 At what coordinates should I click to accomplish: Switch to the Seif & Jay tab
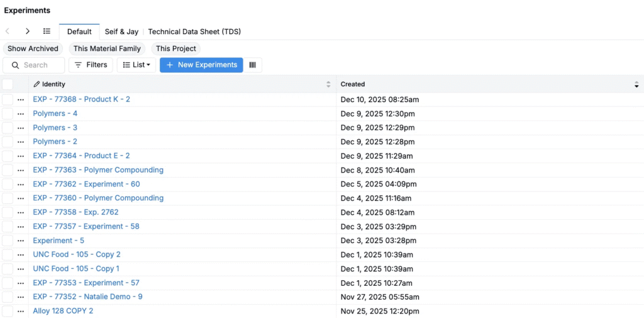point(120,31)
